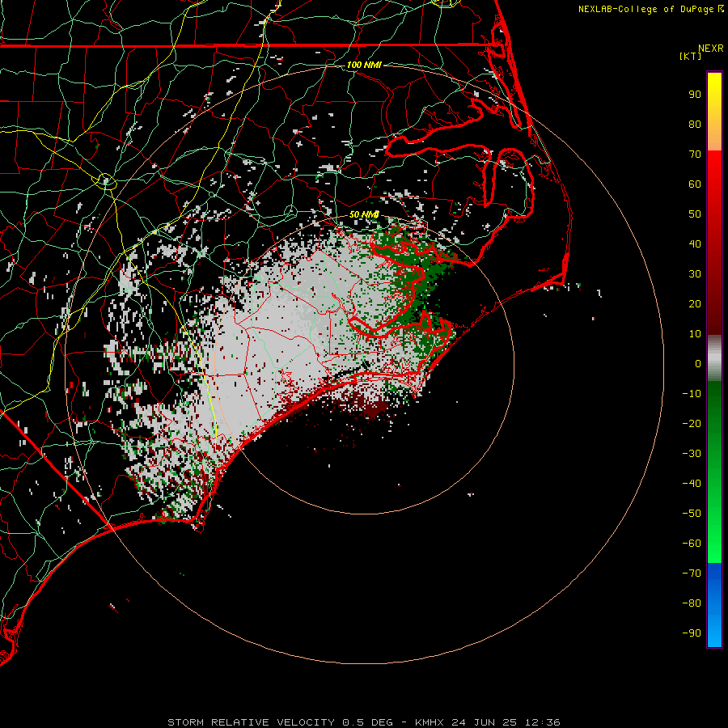Click the '-10' scale value
Screen dimensions: 728x728
pos(692,394)
